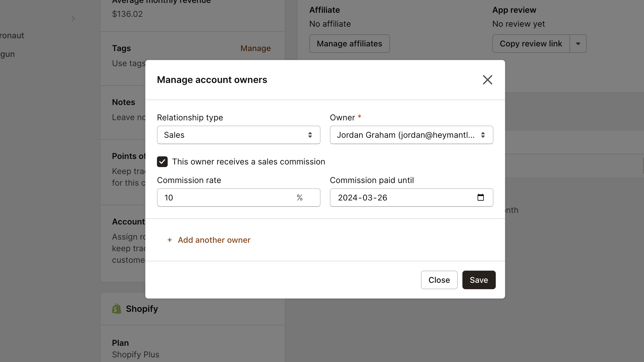Toggle This owner receives a sales commission
The image size is (644, 362).
(162, 162)
